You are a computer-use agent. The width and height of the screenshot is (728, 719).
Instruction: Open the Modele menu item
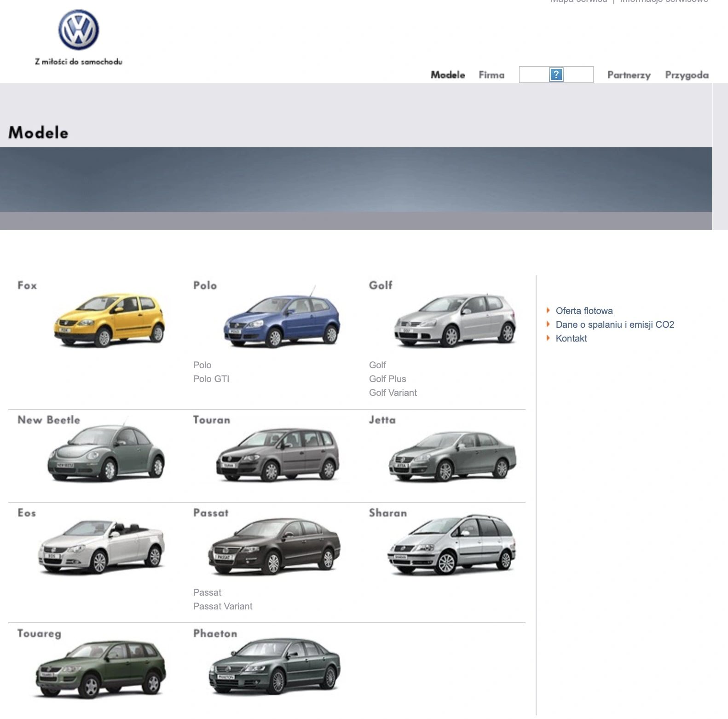[448, 75]
